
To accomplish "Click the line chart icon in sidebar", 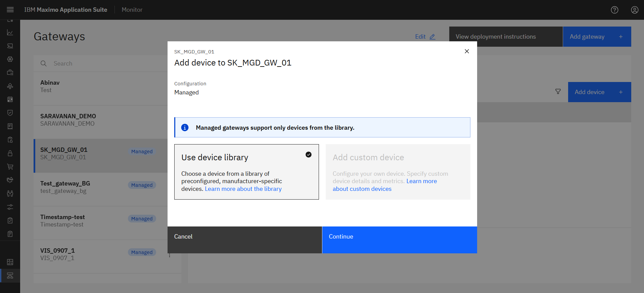I will click(x=10, y=33).
